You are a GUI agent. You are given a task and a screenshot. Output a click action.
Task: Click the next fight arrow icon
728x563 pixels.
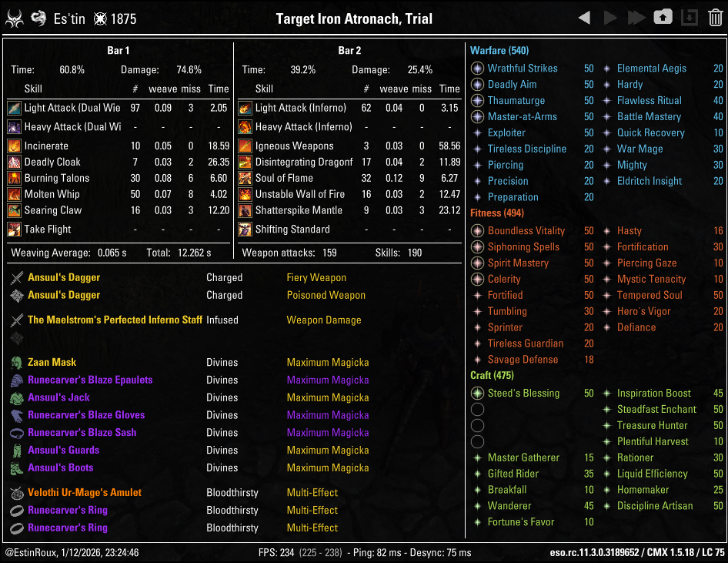610,18
